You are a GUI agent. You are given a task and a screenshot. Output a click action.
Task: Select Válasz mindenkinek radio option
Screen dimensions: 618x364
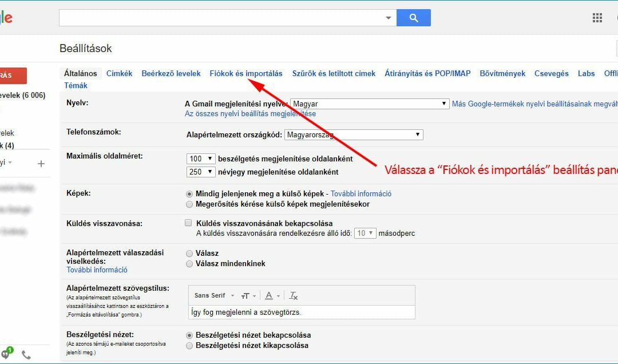[x=189, y=264]
